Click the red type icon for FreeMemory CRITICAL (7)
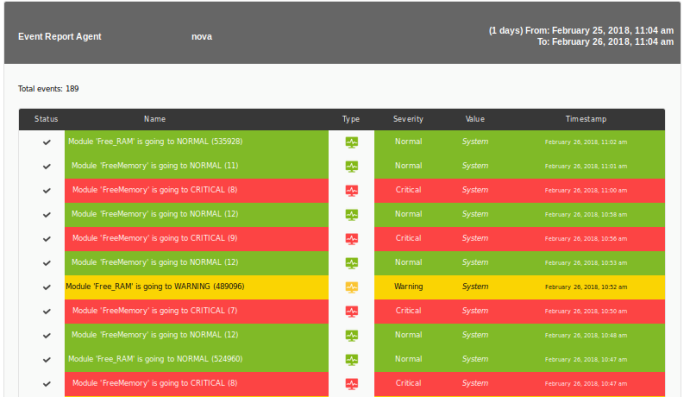The image size is (690, 397). [351, 311]
